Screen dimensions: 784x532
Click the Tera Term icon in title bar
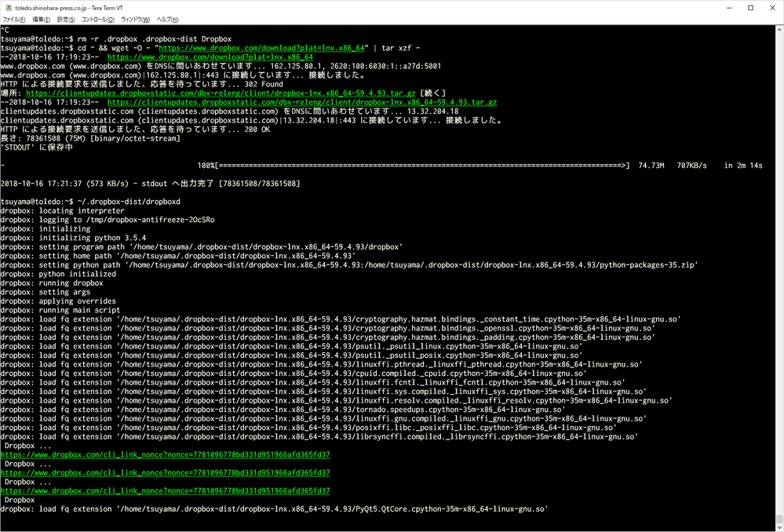(8, 8)
